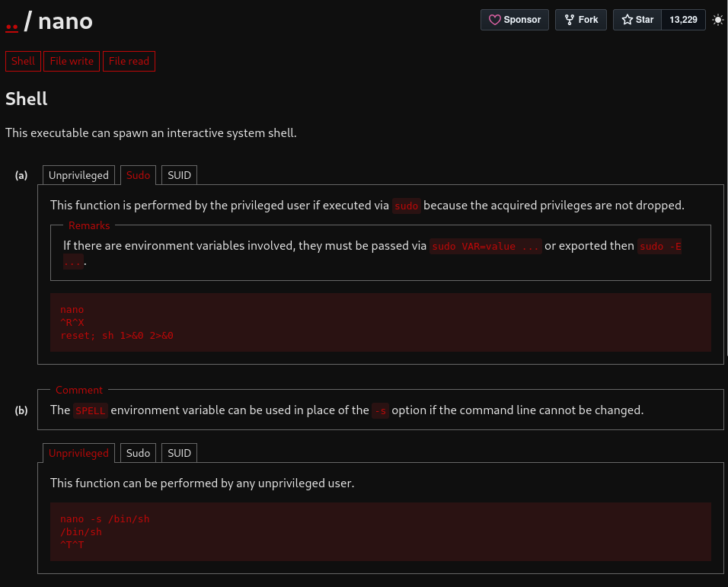Click the inline 'sudo' code before 'because'
The width and height of the screenshot is (728, 587).
tap(406, 206)
